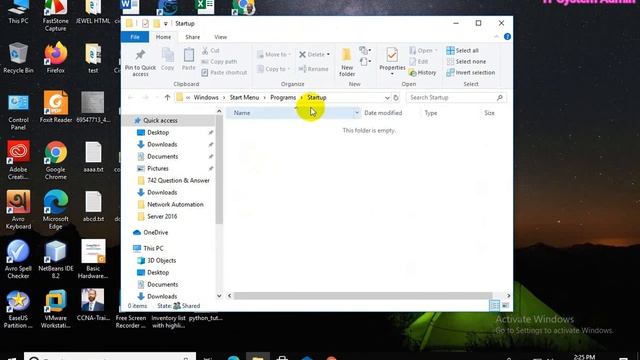Open the File menu tab
The image size is (640, 360).
pyautogui.click(x=135, y=37)
